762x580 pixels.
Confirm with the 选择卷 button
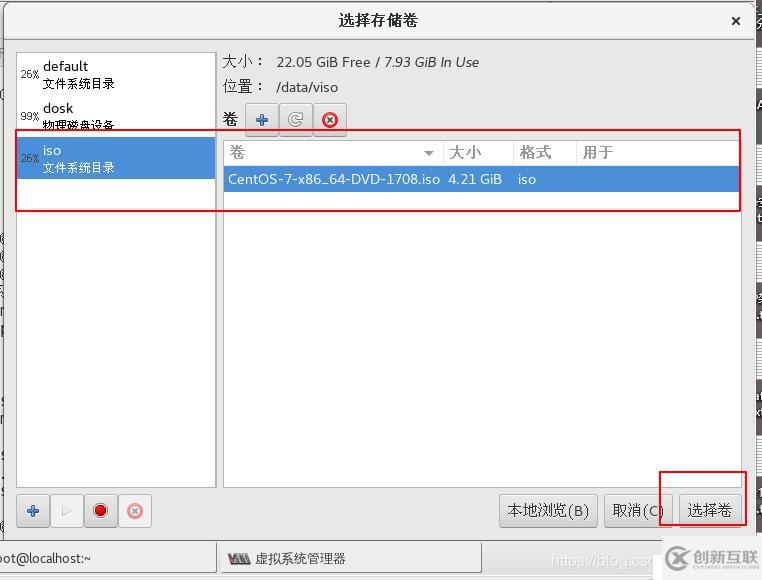710,511
